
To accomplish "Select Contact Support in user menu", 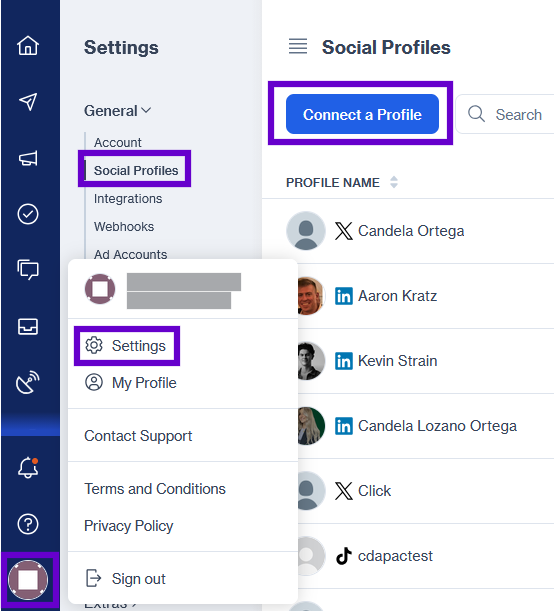I will 138,436.
